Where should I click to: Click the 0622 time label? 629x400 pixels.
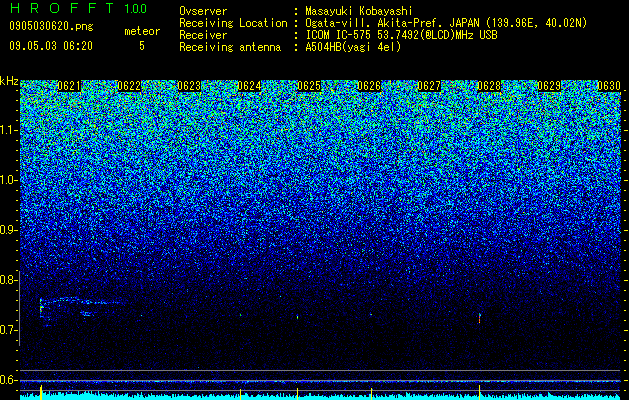coord(129,86)
